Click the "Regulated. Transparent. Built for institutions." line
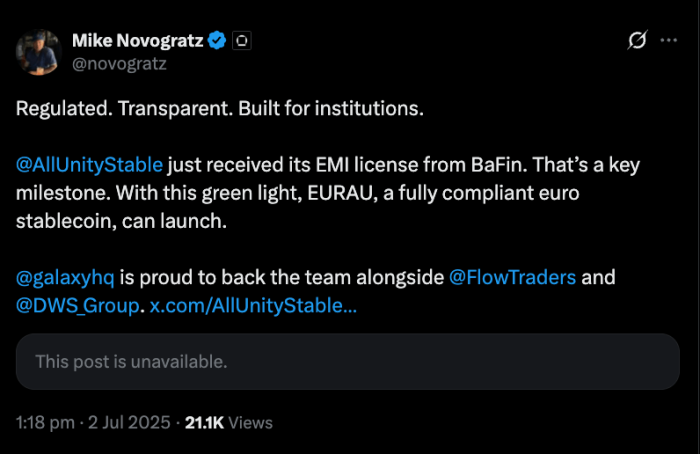The image size is (700, 454). coord(220,108)
